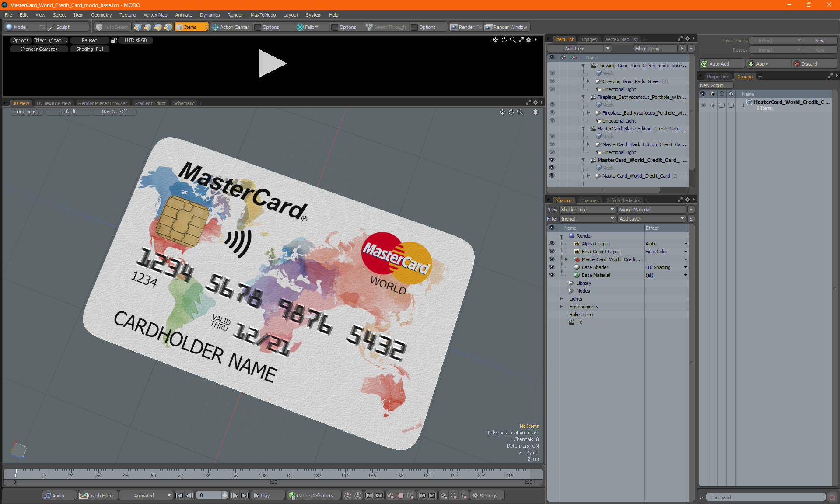Open Animated keying dropdown
840x504 pixels.
[146, 496]
